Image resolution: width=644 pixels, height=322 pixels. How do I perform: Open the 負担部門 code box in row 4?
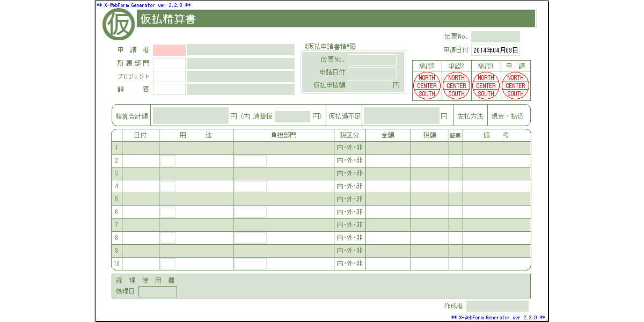250,186
